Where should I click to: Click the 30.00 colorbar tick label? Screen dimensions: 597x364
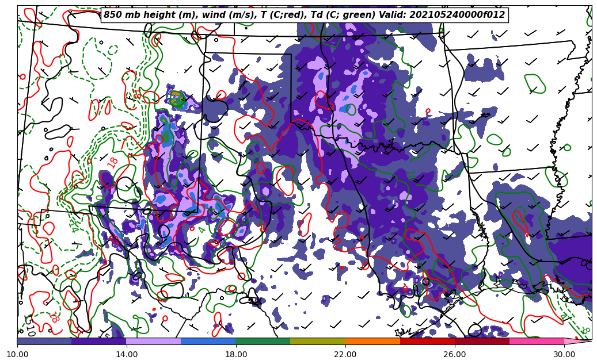coord(564,354)
